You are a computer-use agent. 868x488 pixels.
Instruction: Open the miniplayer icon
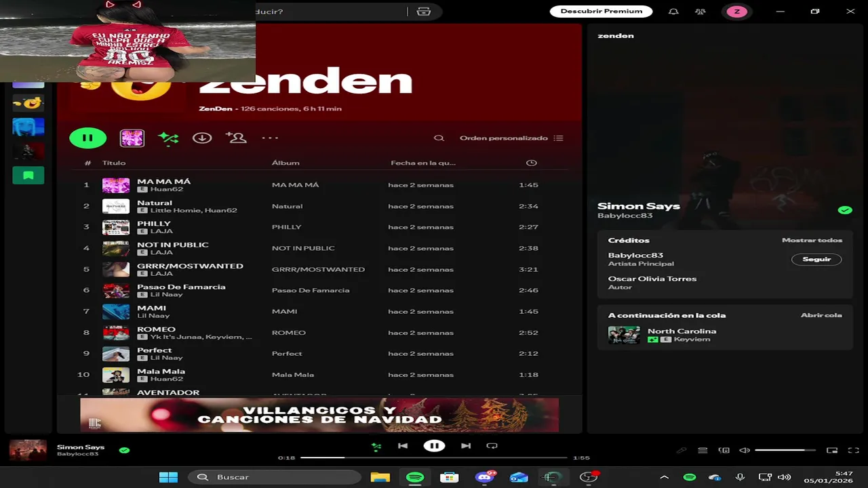(x=832, y=450)
